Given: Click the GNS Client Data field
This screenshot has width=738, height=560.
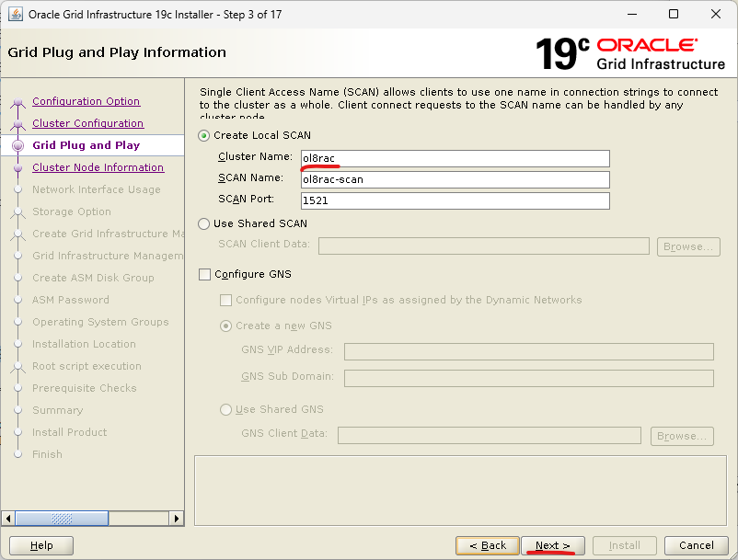Looking at the screenshot, I should tap(490, 435).
